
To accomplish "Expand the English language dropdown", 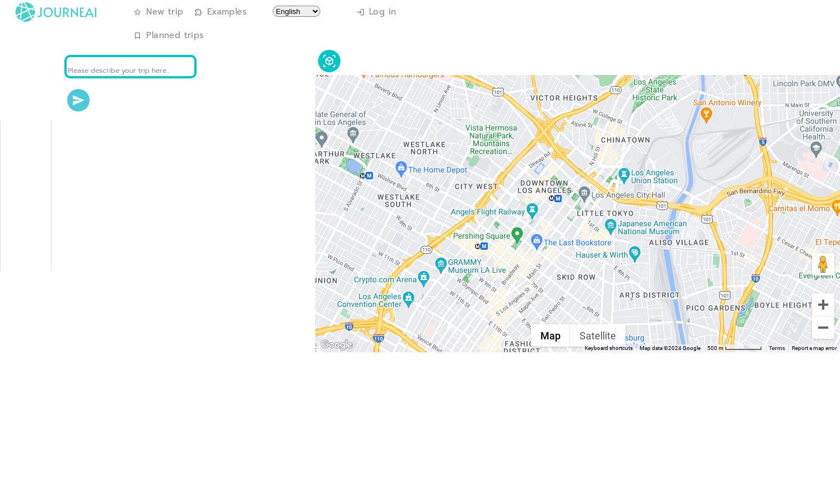I will tap(296, 11).
